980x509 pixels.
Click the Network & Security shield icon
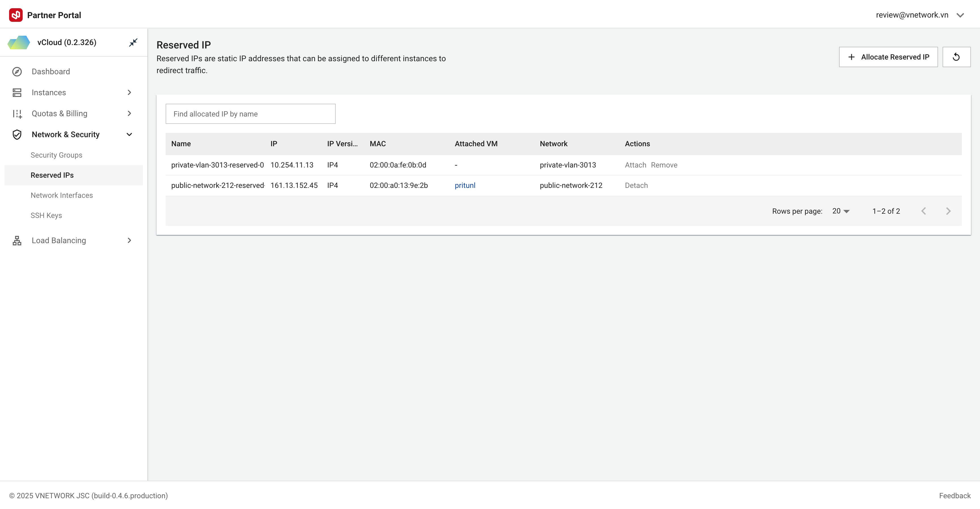tap(17, 134)
